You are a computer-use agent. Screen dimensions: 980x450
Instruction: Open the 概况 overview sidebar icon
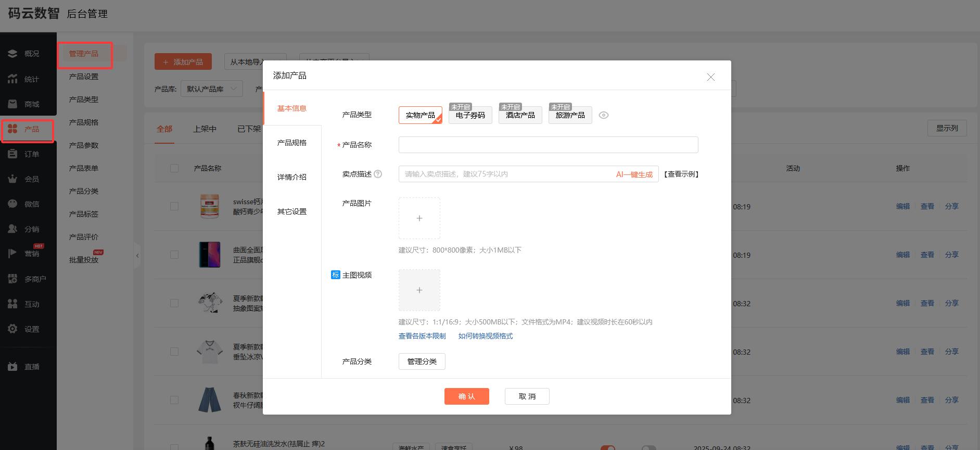coord(12,54)
